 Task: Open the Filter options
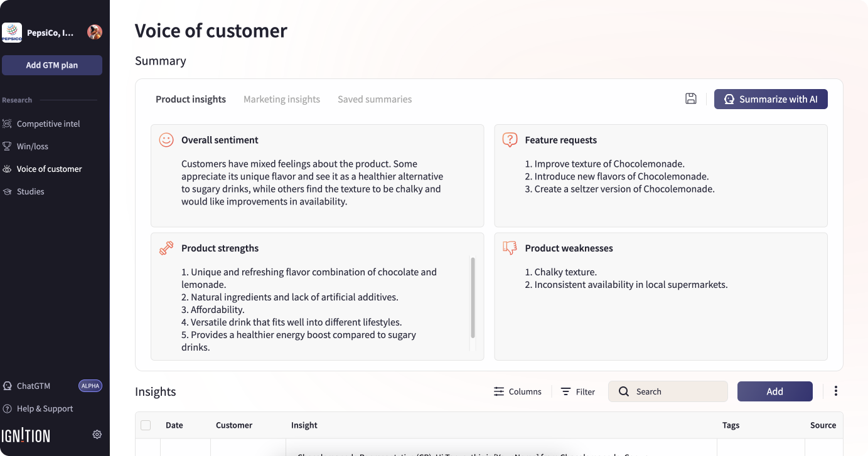[578, 391]
